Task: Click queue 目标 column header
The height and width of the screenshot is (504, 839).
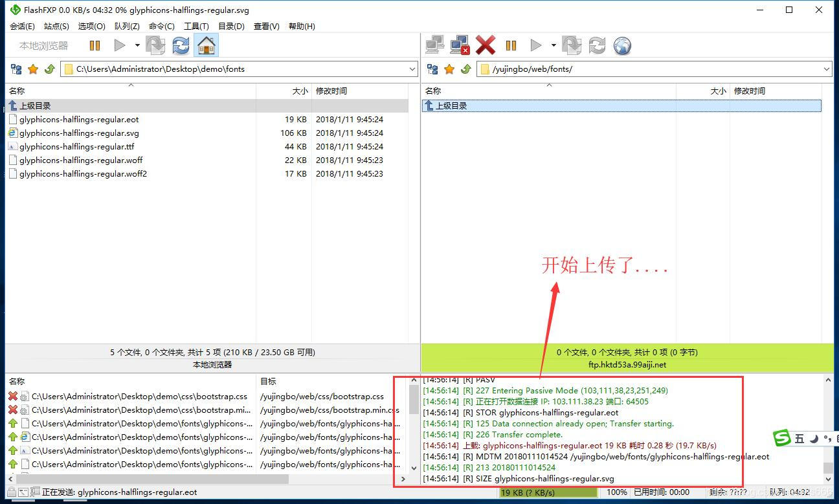Action: 268,382
